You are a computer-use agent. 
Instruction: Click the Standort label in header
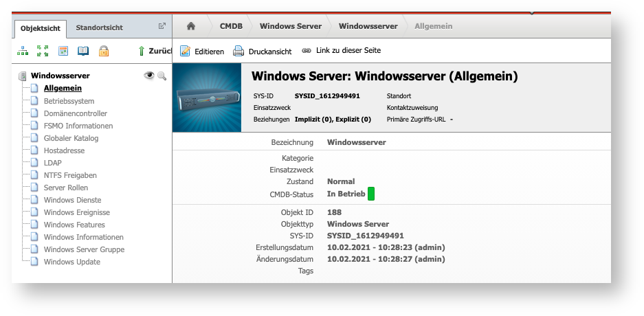(x=399, y=96)
